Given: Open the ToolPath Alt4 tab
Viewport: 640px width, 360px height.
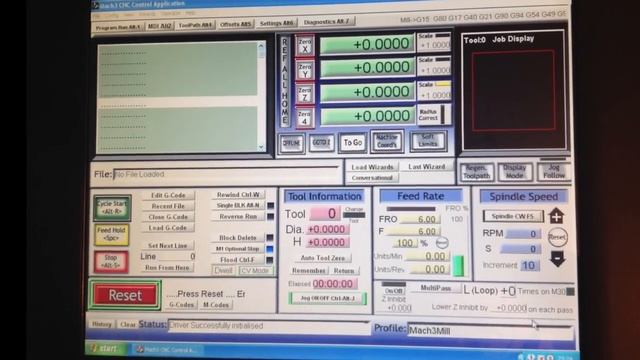Looking at the screenshot, I should [x=195, y=25].
